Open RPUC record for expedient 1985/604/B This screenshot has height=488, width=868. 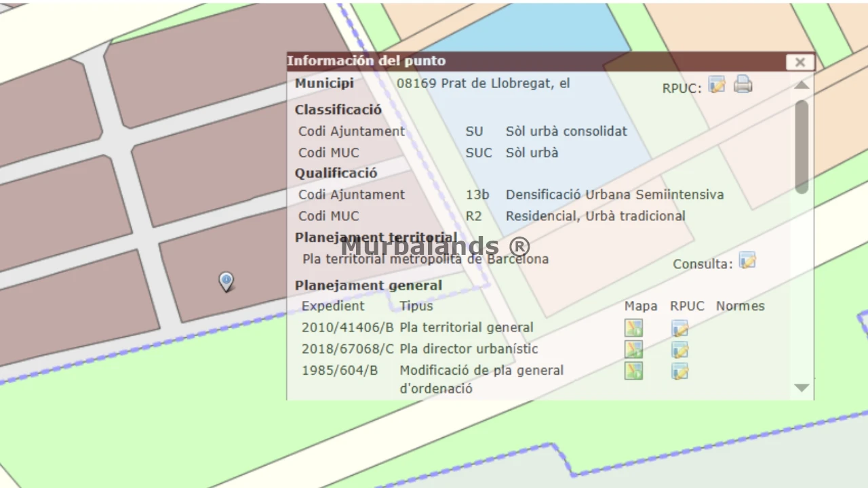pos(679,371)
